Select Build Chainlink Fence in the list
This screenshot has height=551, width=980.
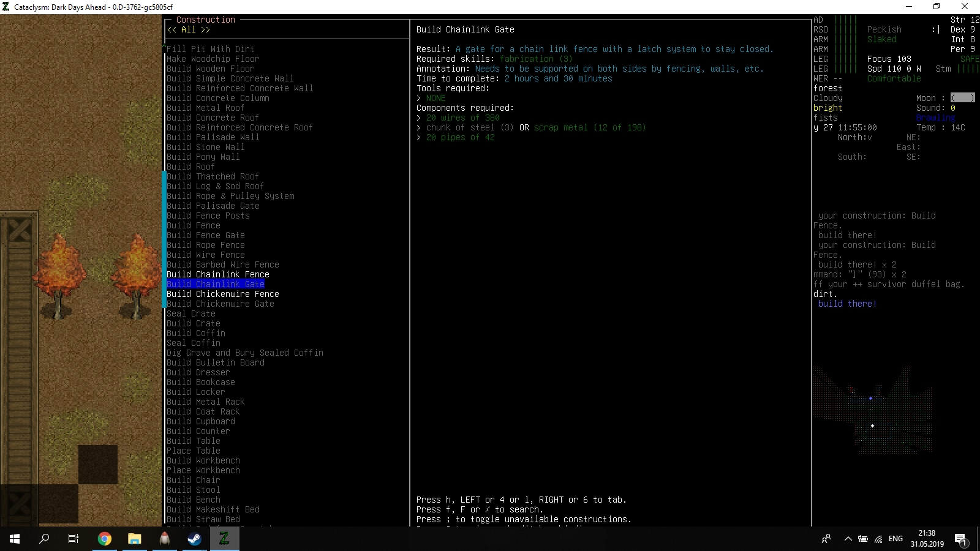pyautogui.click(x=217, y=274)
